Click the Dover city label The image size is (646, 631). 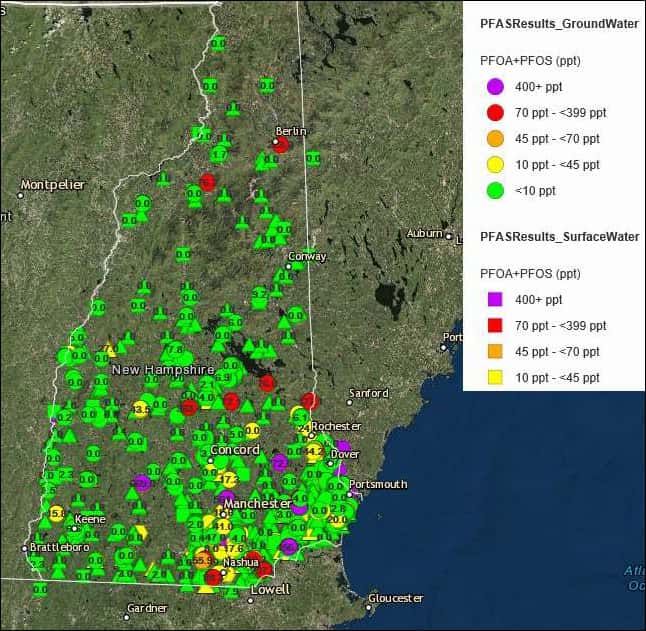(345, 454)
